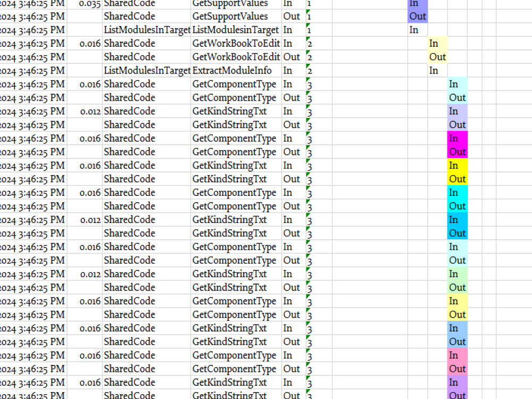This screenshot has height=399, width=532.
Task: Select SharedCode cell in GetSupportValues Out row
Action: 147,16
